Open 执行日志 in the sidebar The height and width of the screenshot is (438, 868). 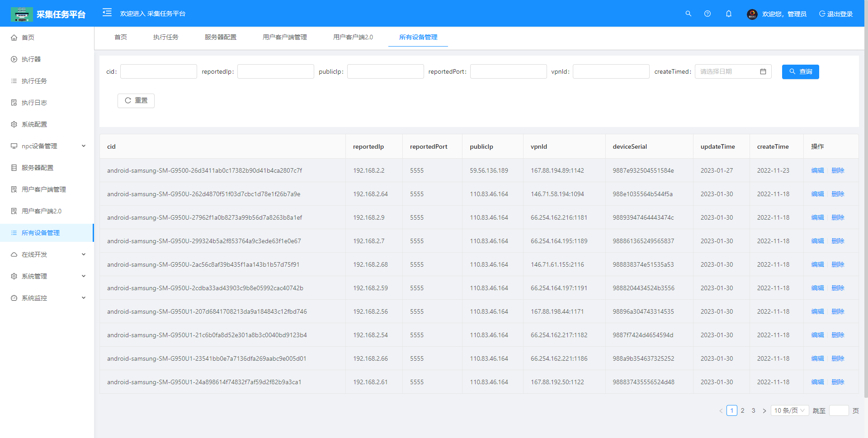click(47, 103)
